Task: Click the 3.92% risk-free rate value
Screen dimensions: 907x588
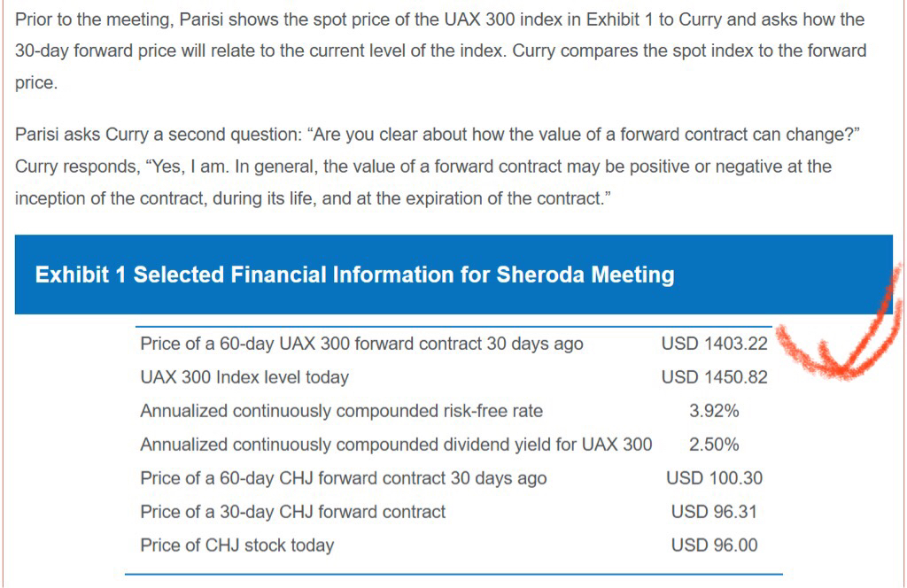Action: [714, 411]
